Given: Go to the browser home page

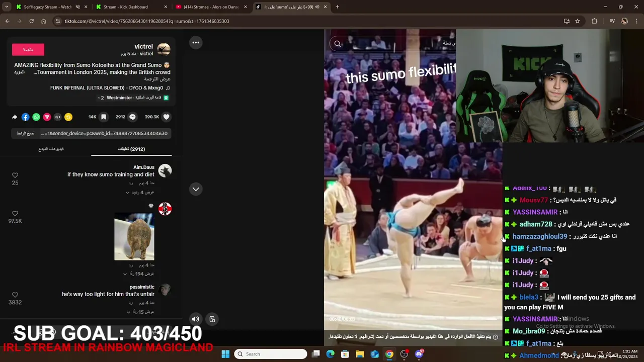Looking at the screenshot, I should pos(43,21).
